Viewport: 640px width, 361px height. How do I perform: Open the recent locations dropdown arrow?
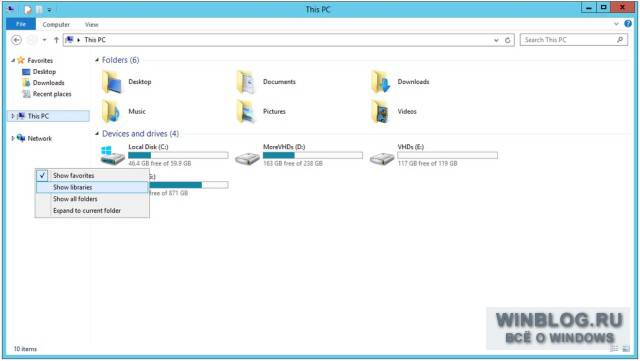(x=44, y=40)
